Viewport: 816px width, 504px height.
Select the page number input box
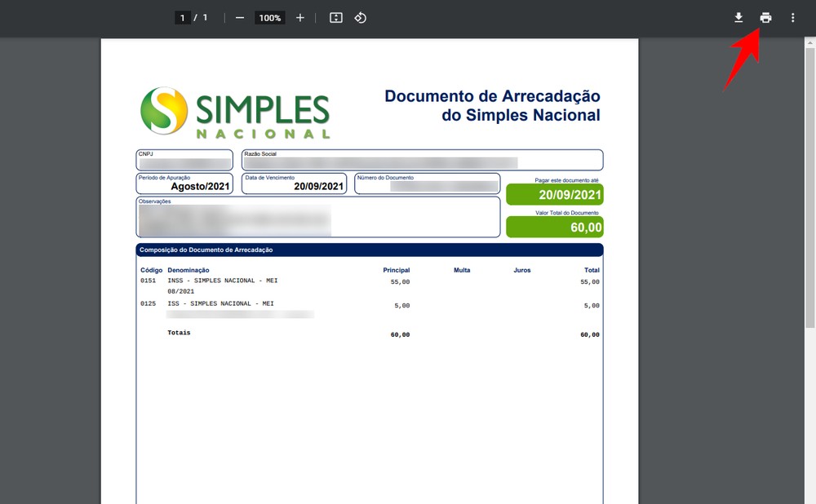point(183,16)
